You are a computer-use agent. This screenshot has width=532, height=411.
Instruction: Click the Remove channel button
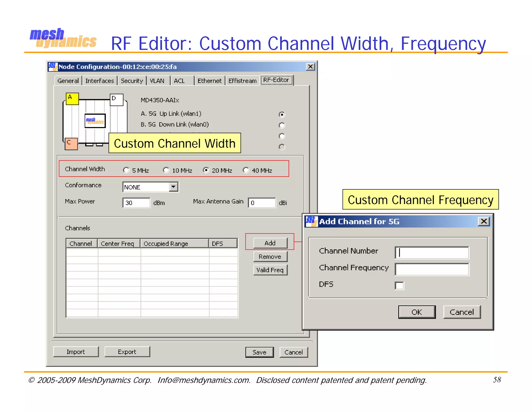(270, 257)
